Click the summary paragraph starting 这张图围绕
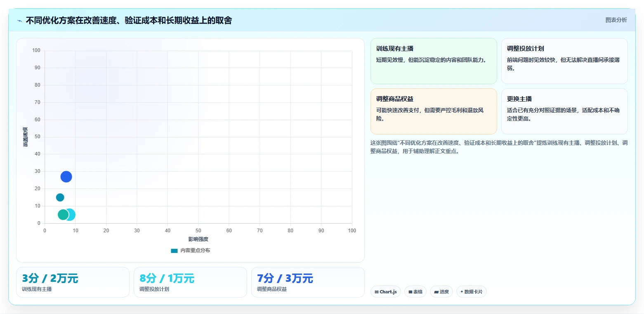The width and height of the screenshot is (644, 314). coord(499,147)
